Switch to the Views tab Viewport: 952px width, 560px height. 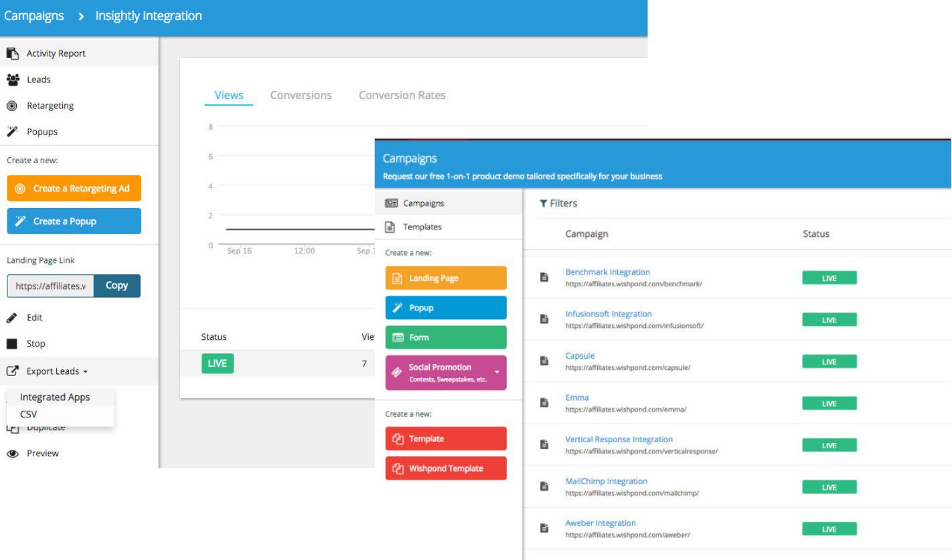pyautogui.click(x=229, y=95)
